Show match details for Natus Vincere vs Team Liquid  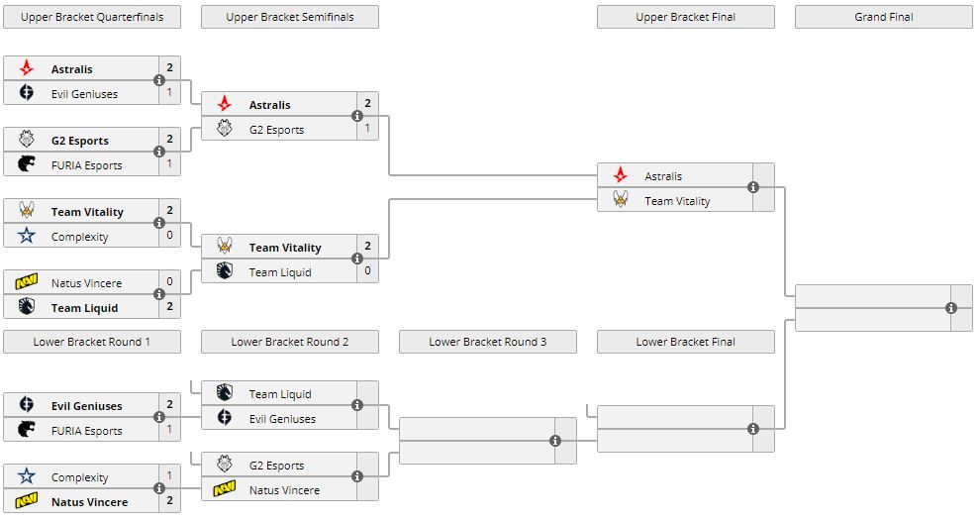(159, 295)
